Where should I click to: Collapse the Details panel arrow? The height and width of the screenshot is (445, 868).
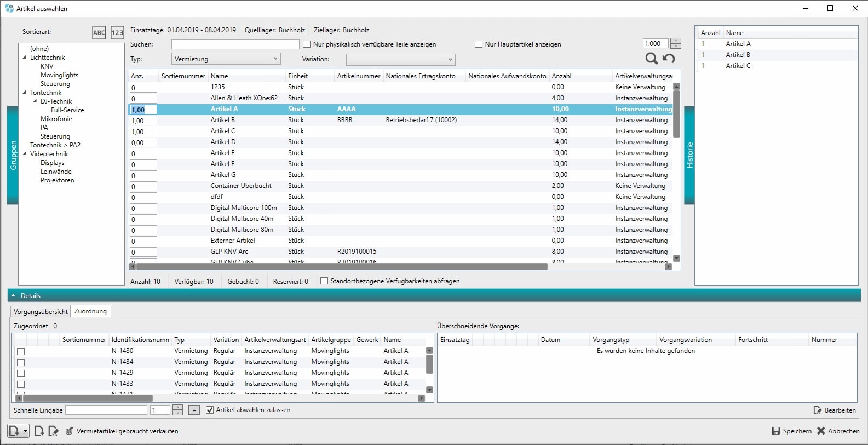click(13, 295)
